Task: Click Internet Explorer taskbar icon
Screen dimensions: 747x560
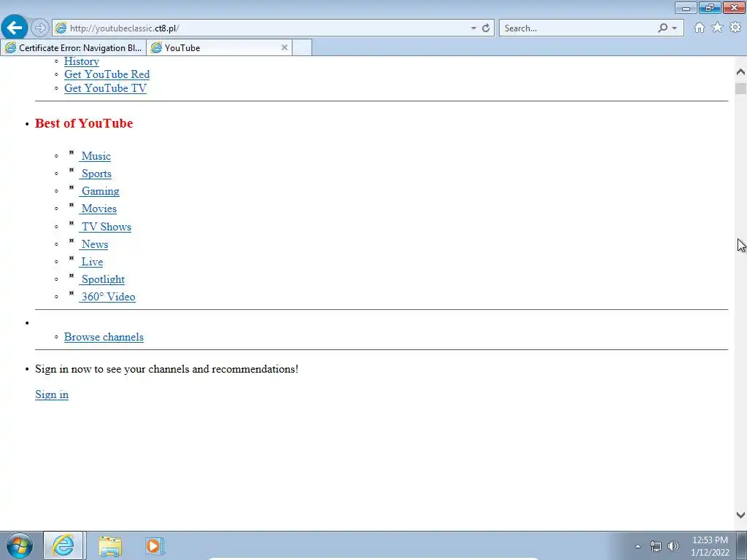Action: pos(63,545)
